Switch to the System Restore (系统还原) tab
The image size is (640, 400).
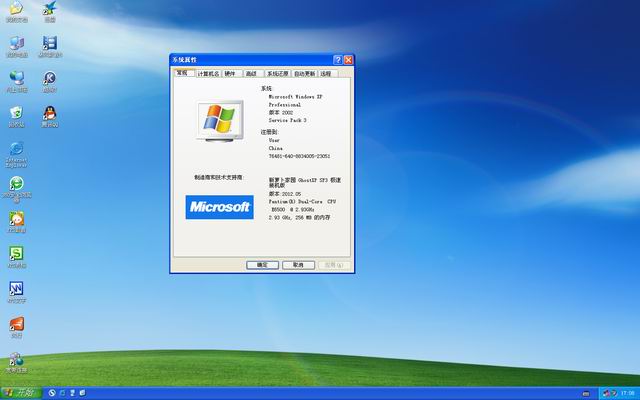(278, 73)
